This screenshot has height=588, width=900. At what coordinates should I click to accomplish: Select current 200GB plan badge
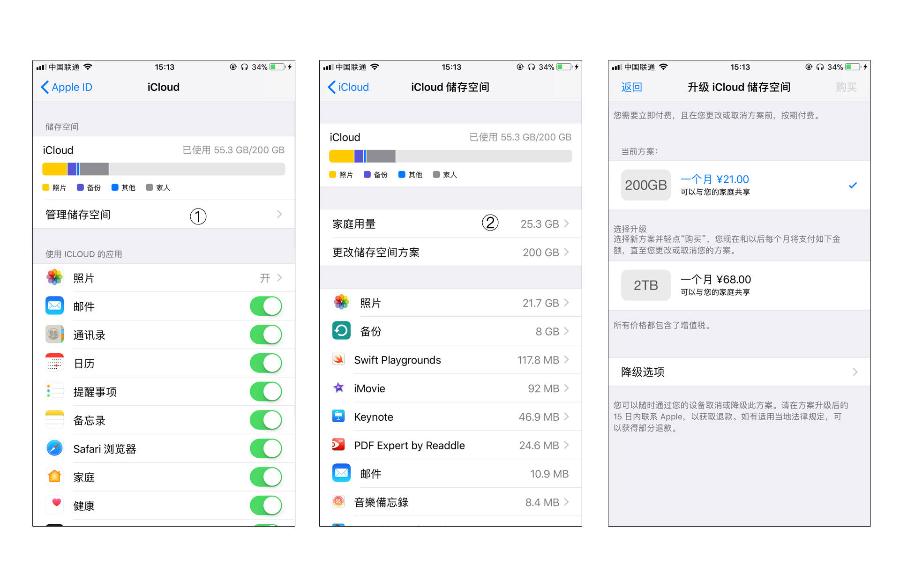tap(645, 185)
